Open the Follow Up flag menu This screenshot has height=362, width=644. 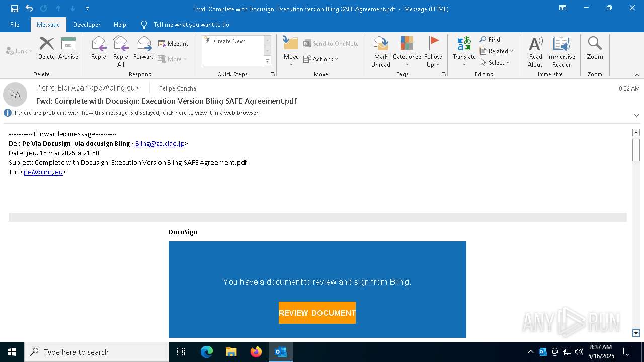[x=433, y=52]
